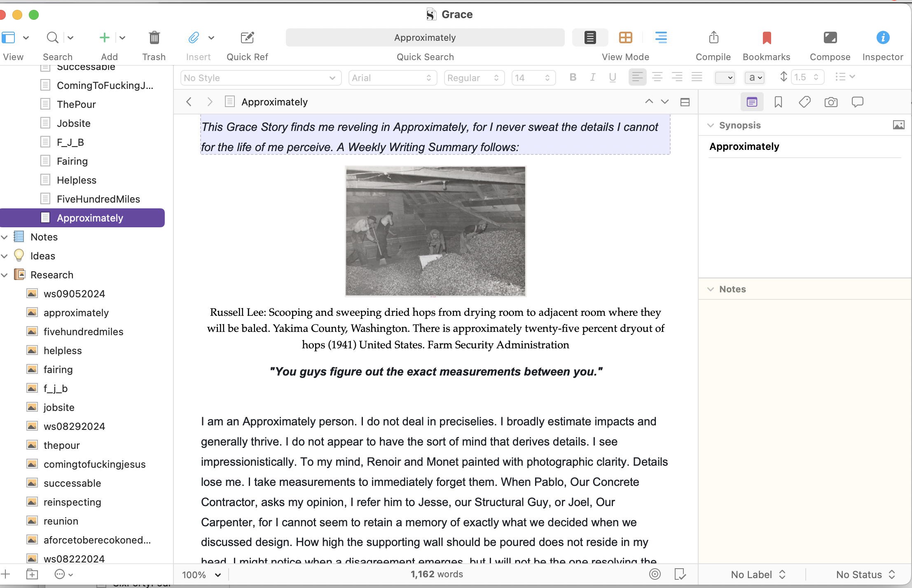Collapse the Synopsis section
Screen dimensions: 912x588
pos(711,126)
